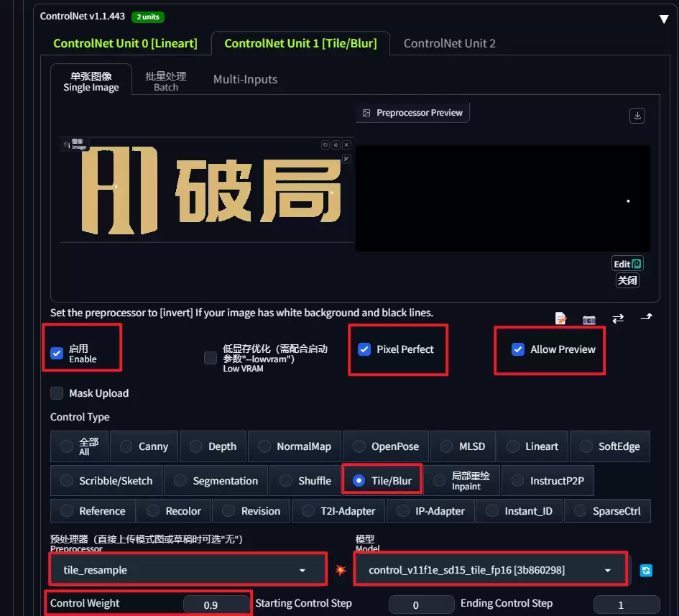Click the mirror webcam swap arrows icon

618,318
